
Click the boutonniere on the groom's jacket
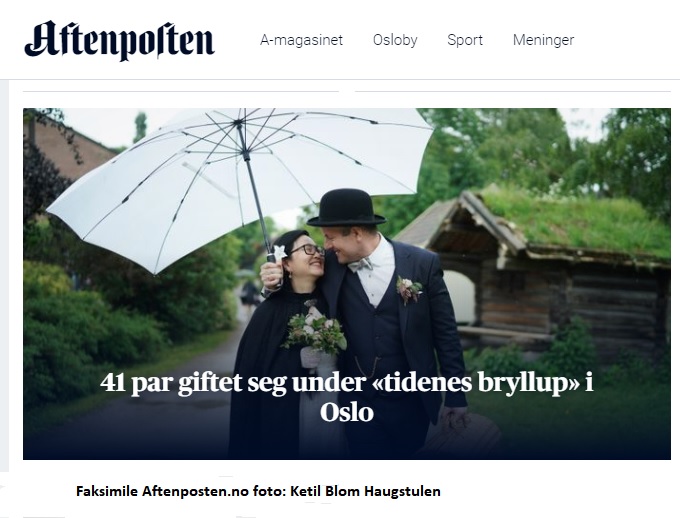point(408,289)
